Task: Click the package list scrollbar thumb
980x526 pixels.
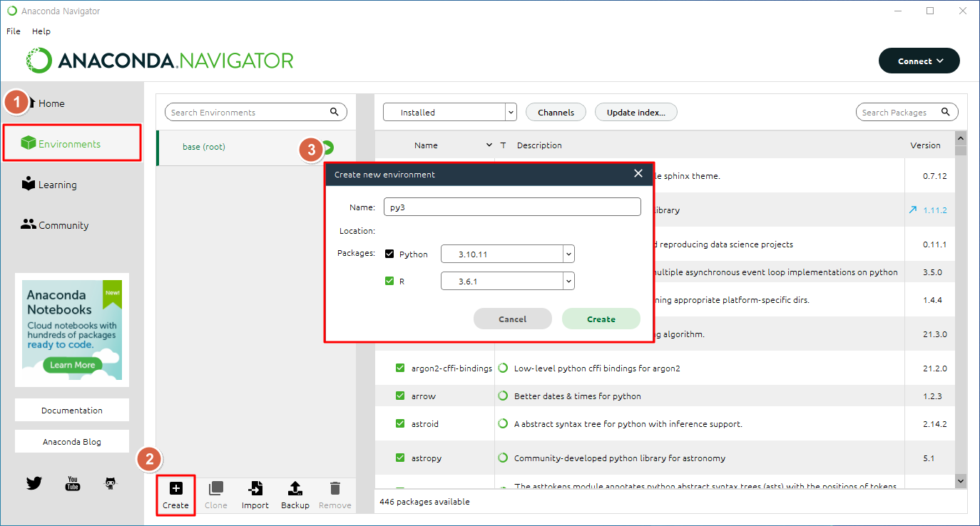Action: (x=961, y=150)
